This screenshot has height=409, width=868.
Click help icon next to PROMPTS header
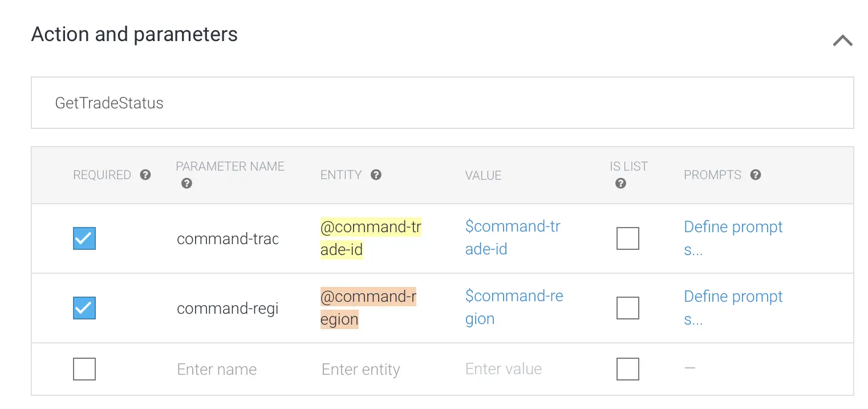click(756, 175)
